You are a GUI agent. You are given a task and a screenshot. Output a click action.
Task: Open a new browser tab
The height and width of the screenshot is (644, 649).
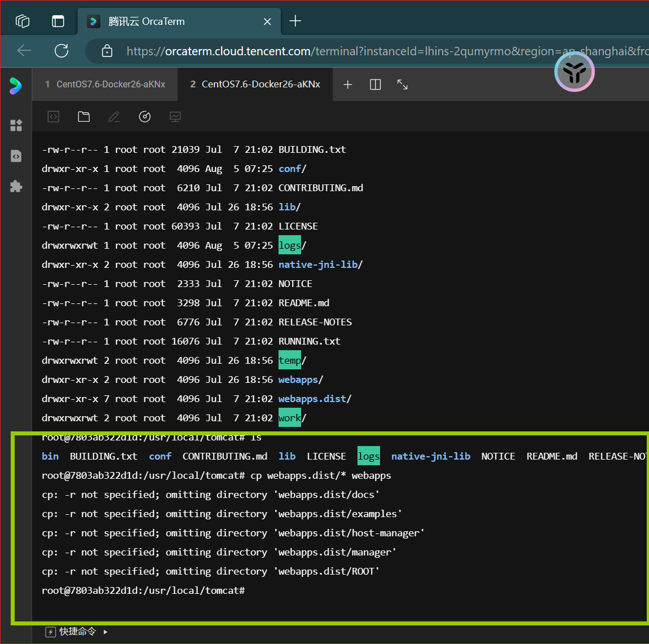pyautogui.click(x=295, y=21)
